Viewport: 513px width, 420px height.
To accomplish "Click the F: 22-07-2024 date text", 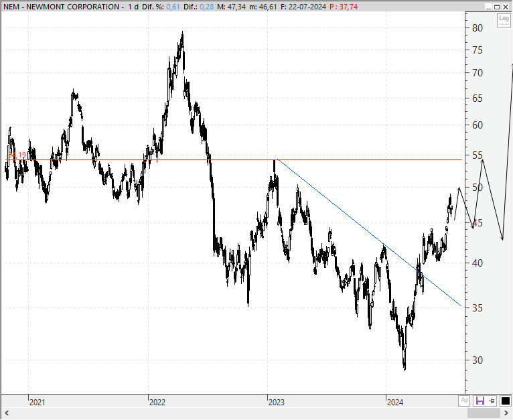I will (x=303, y=7).
